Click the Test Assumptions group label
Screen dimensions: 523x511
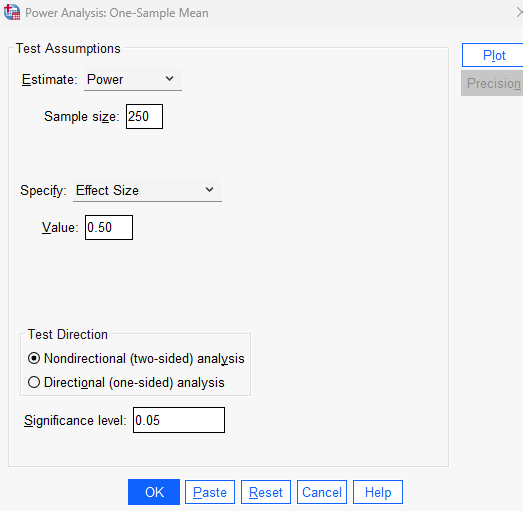coord(68,48)
